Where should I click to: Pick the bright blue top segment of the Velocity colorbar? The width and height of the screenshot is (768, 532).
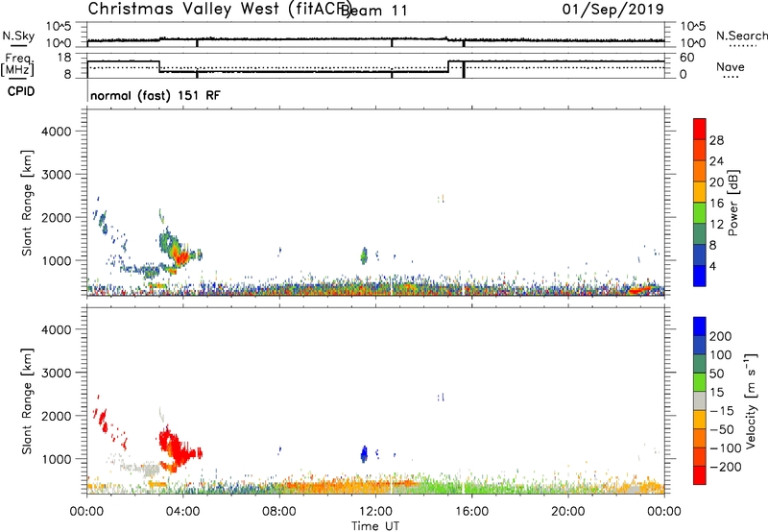(x=700, y=326)
